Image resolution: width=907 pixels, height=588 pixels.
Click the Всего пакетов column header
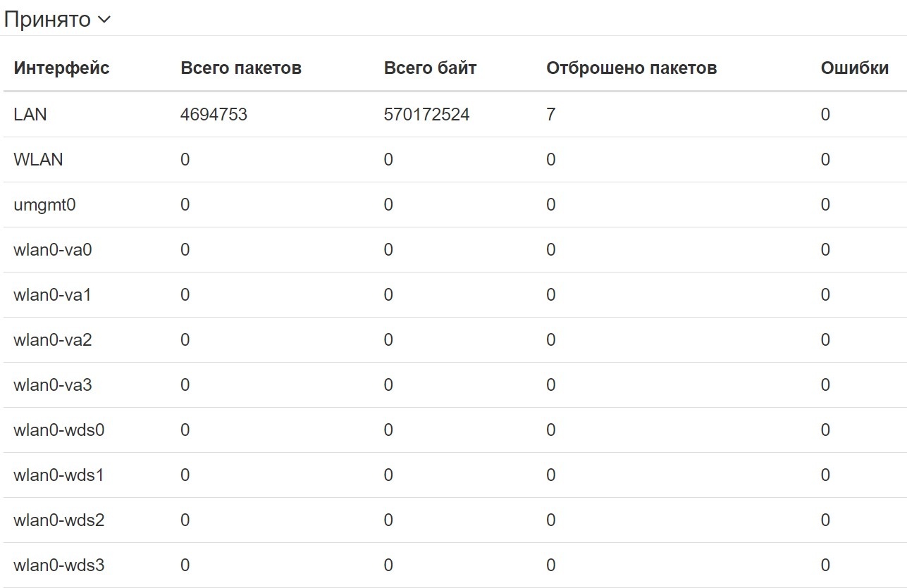click(x=241, y=68)
